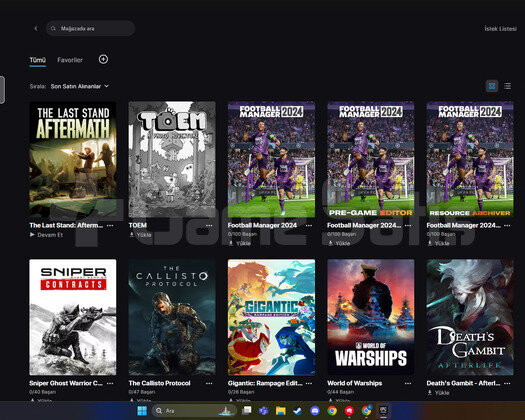This screenshot has height=420, width=525.
Task: Open Sniper Contracts cover art
Action: 73,317
